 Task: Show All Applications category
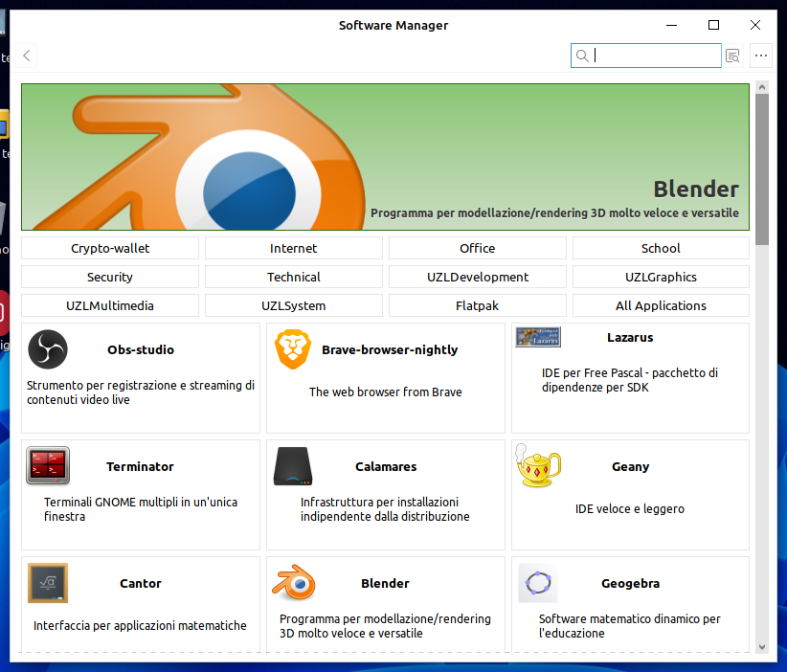[661, 305]
